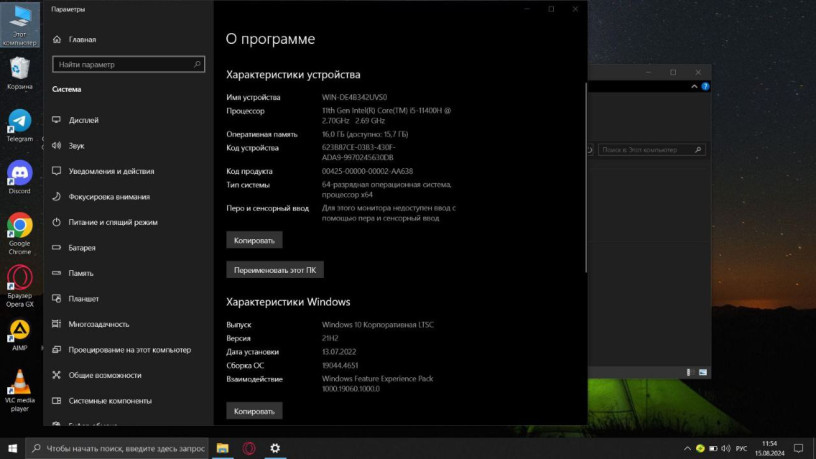Launch Discord from the desktop
816x459 pixels.
pyautogui.click(x=20, y=177)
